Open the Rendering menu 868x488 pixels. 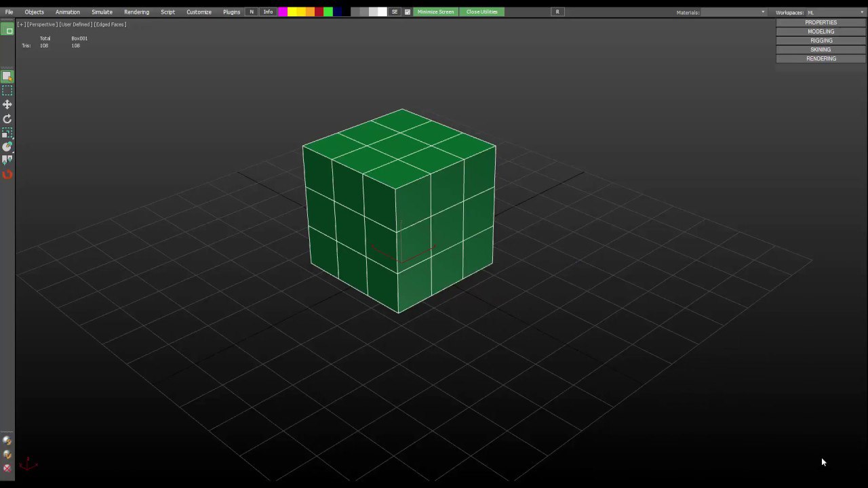pos(136,12)
